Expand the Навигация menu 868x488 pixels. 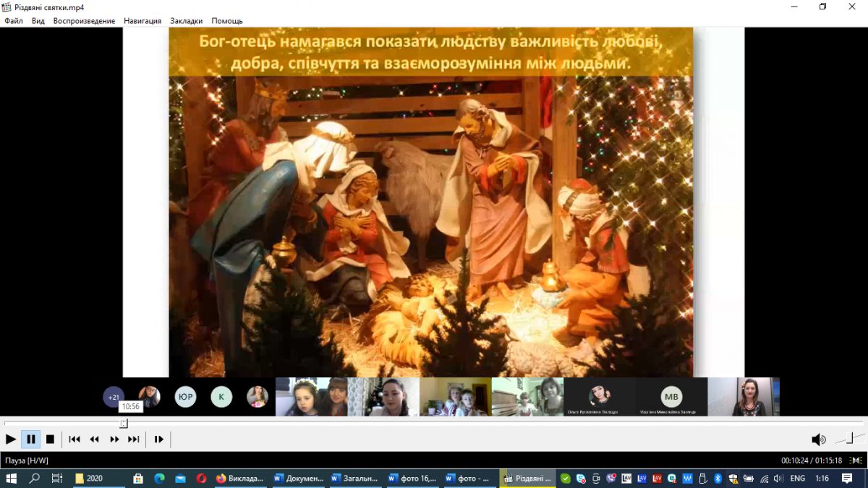142,21
